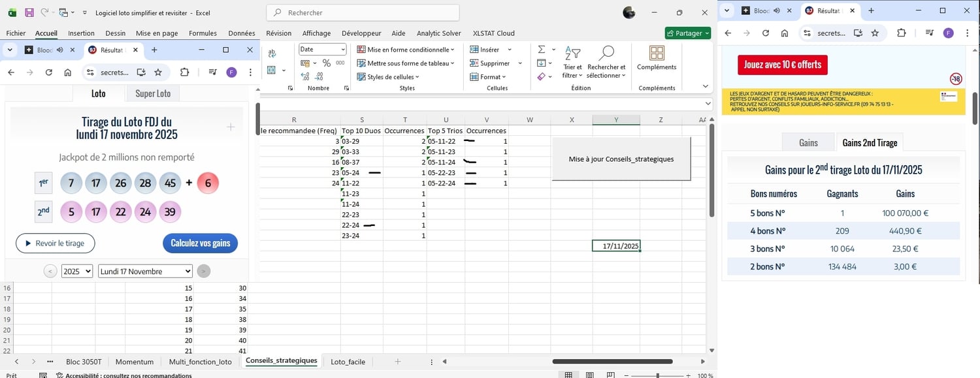Go back in right browser window
Viewport: 980px width, 378px height.
[x=728, y=33]
